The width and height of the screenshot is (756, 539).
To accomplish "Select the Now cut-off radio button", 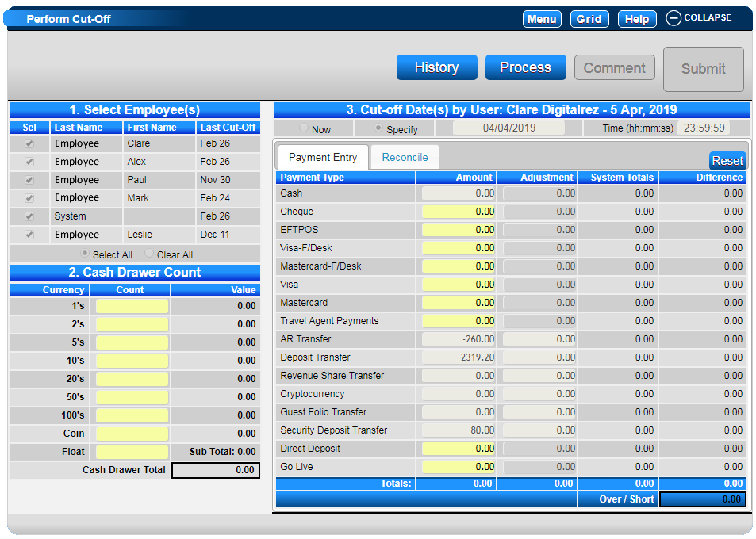I will (304, 128).
